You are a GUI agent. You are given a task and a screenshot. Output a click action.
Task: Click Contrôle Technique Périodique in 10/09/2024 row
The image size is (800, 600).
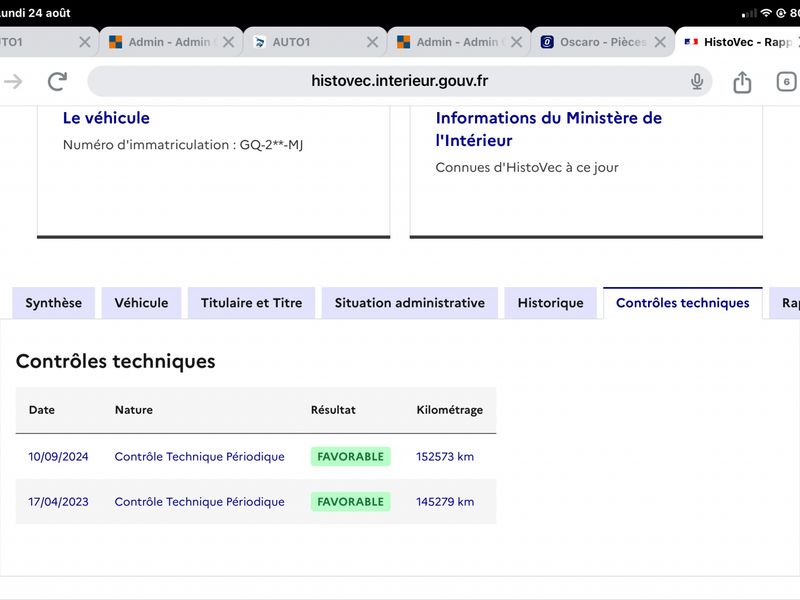click(199, 457)
